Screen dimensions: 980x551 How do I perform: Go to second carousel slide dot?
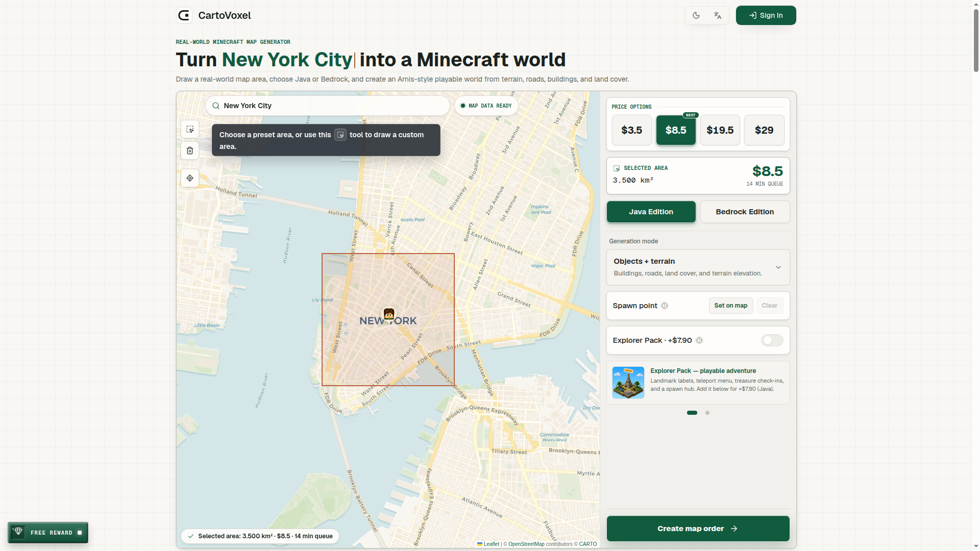[707, 413]
